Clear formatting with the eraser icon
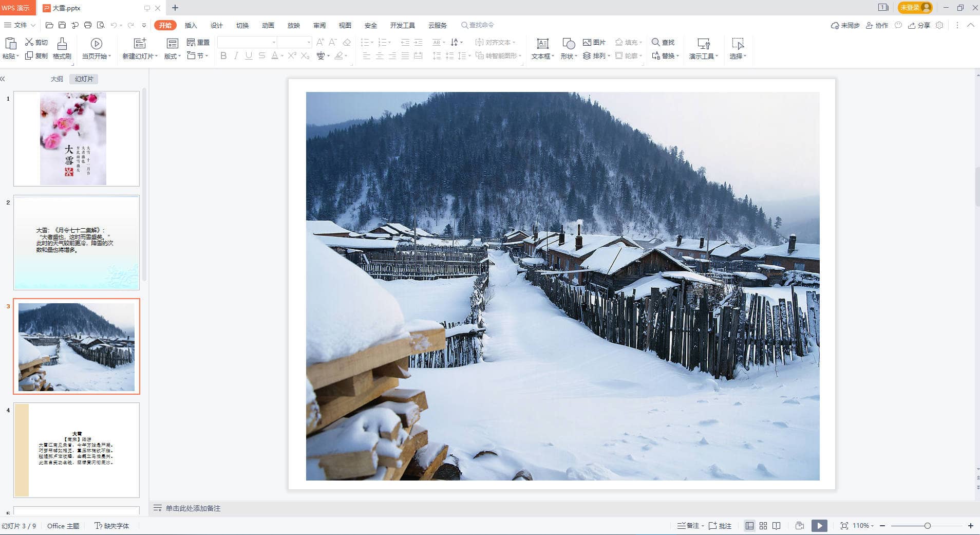 [x=347, y=42]
